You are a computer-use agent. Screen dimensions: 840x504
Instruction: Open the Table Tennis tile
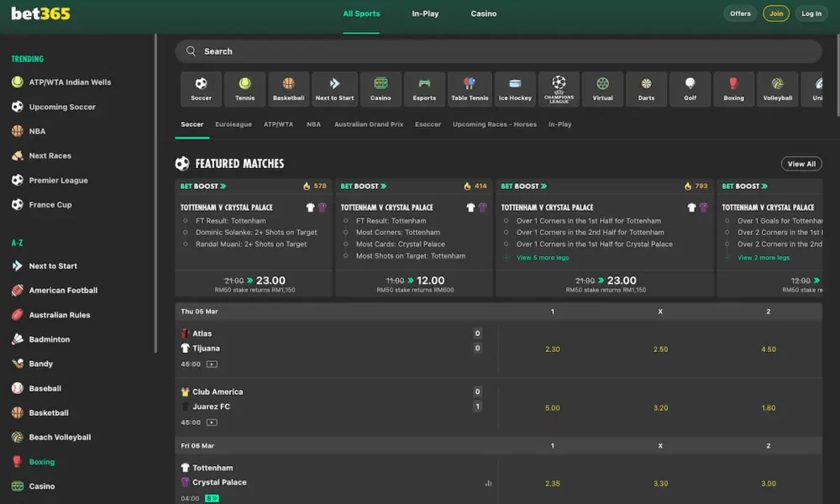pyautogui.click(x=470, y=89)
